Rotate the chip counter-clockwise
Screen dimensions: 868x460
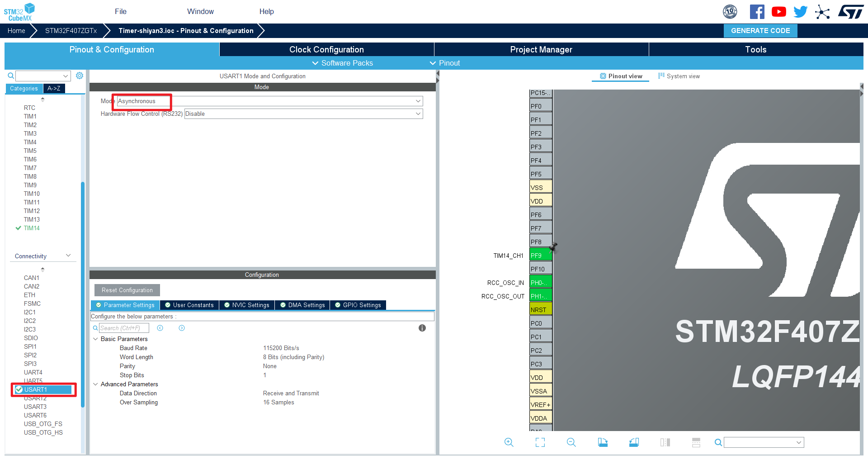(634, 442)
